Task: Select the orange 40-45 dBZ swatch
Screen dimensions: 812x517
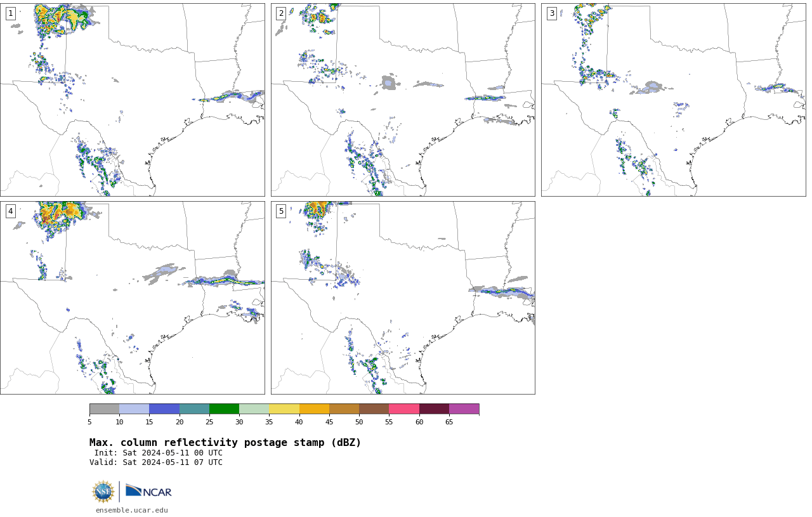Action: click(x=314, y=409)
